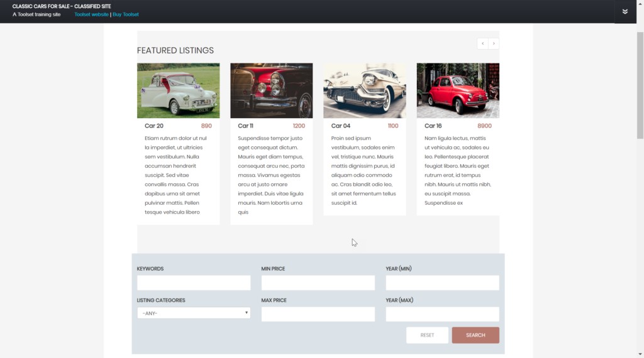Image resolution: width=644 pixels, height=358 pixels.
Task: Open the Car 04 thumbnail image
Action: [365, 90]
